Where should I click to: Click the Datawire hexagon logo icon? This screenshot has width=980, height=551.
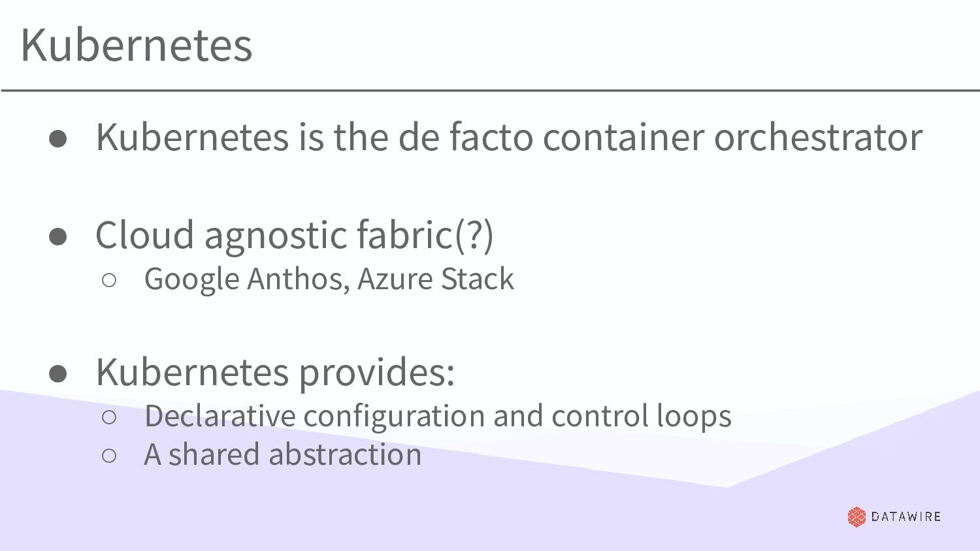click(857, 516)
